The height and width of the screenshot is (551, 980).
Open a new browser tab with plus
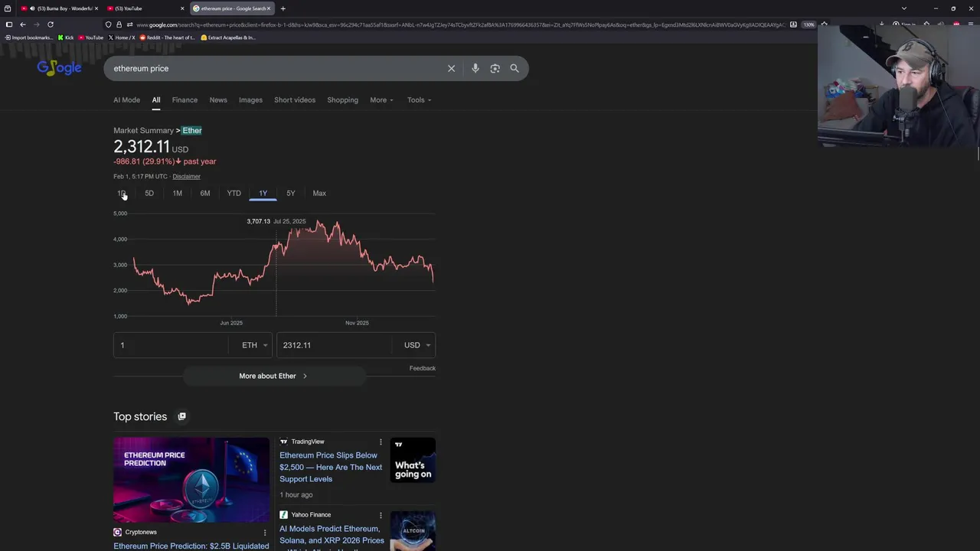point(283,8)
